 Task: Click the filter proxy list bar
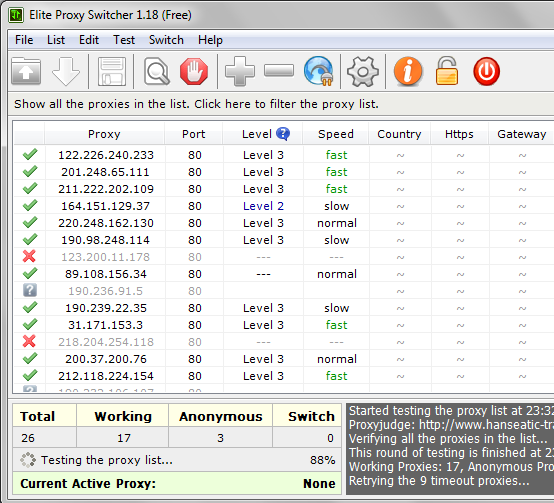pos(281,104)
